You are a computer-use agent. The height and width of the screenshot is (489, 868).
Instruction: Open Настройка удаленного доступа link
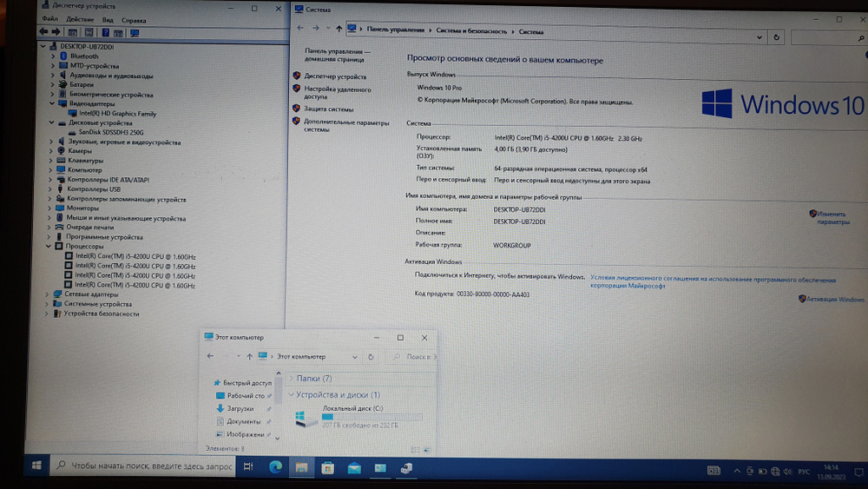coord(337,92)
